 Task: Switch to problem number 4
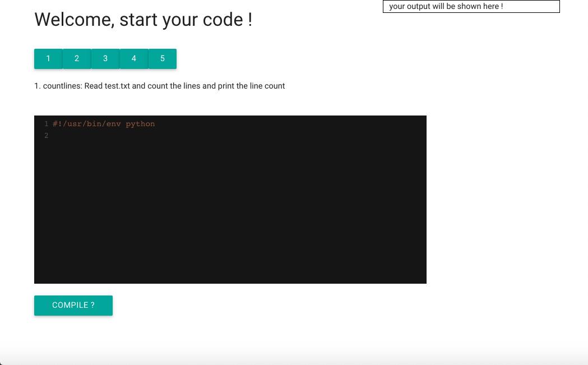coord(134,59)
